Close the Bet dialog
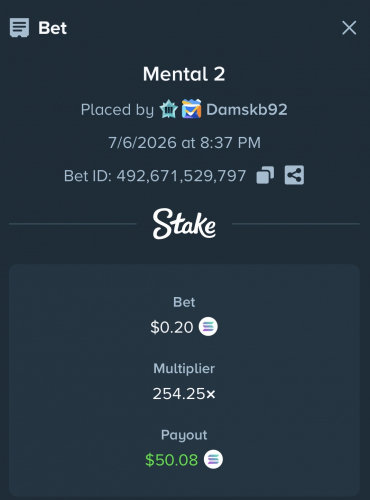The image size is (370, 500). (x=349, y=28)
